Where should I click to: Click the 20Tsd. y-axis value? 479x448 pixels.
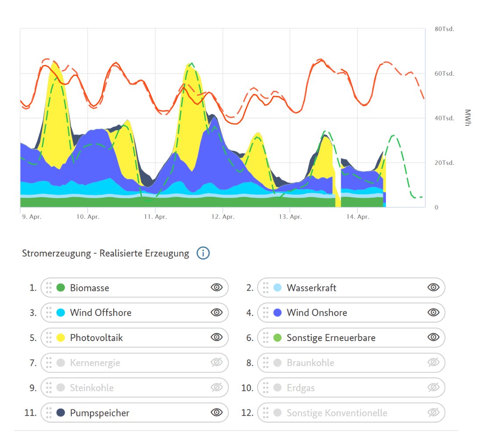tap(444, 163)
